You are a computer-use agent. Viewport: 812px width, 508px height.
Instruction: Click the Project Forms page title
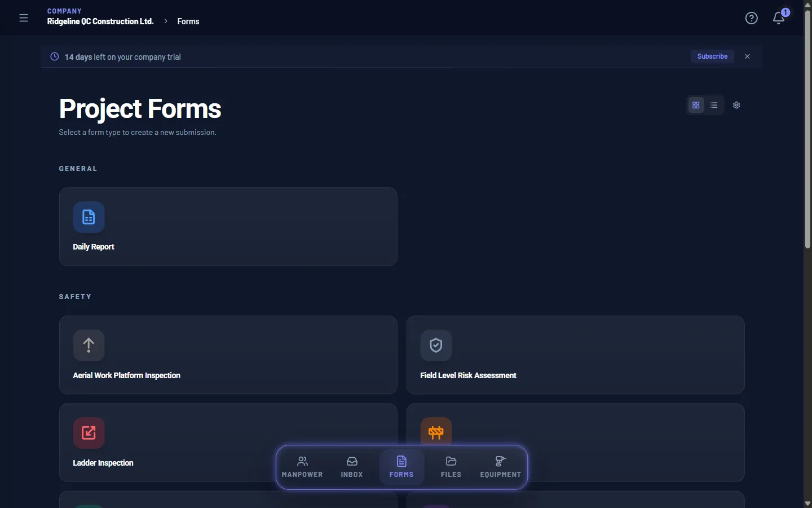coord(140,109)
